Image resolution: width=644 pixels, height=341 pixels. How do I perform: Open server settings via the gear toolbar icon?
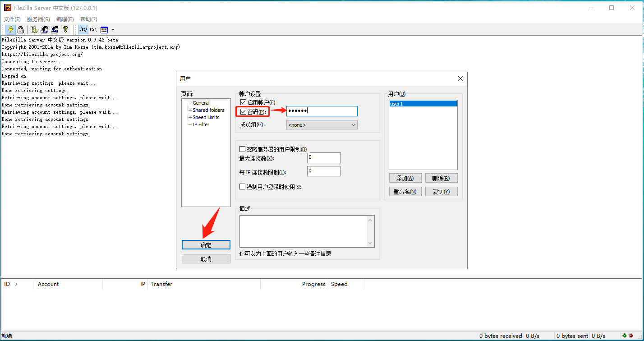click(x=34, y=30)
